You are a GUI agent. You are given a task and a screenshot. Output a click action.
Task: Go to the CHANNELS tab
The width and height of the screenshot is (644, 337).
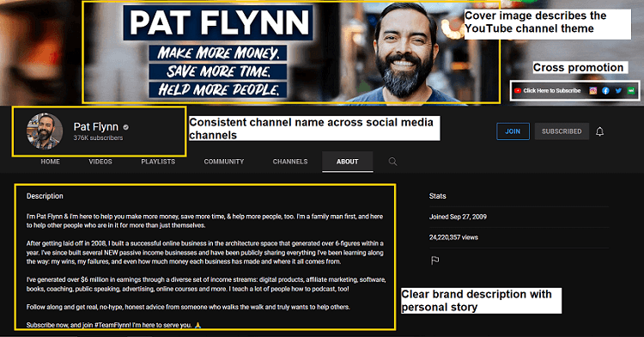point(290,162)
